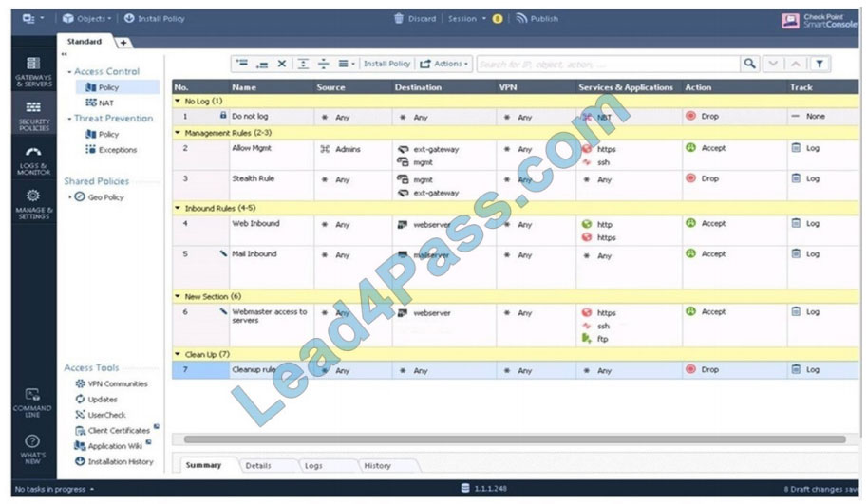Click rulebase toolbar Install Policy
Screen dimensions: 867x504
click(386, 64)
